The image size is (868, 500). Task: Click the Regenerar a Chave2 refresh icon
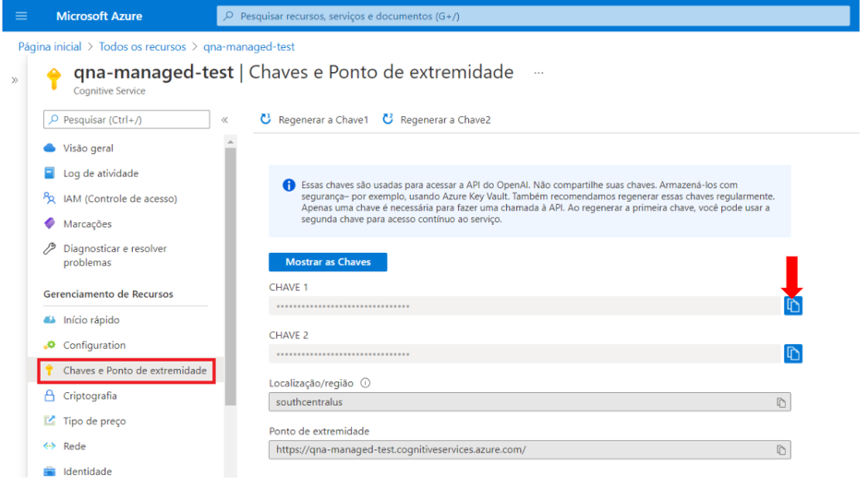[388, 119]
